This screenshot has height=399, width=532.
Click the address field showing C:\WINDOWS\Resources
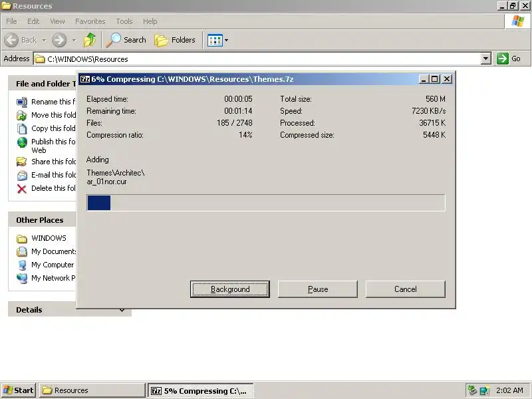click(257, 59)
